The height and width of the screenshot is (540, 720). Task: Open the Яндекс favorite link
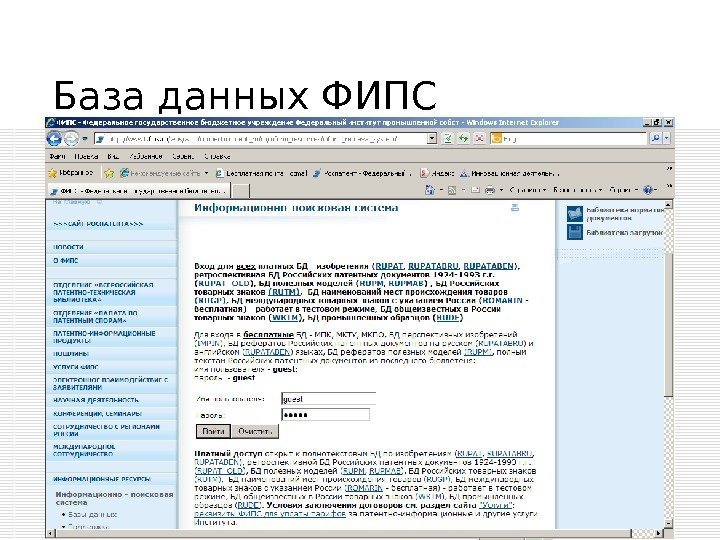[438, 173]
